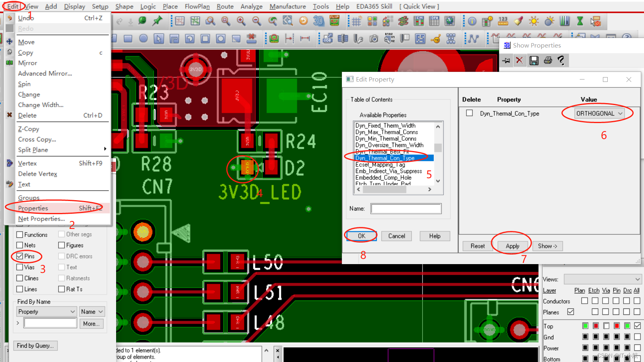Click the printer icon in Show Properties
This screenshot has height=362, width=644.
tap(547, 60)
